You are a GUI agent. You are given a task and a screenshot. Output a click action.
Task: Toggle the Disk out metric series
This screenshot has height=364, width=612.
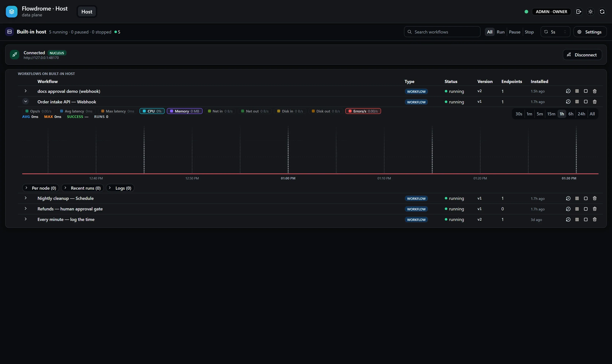point(326,111)
